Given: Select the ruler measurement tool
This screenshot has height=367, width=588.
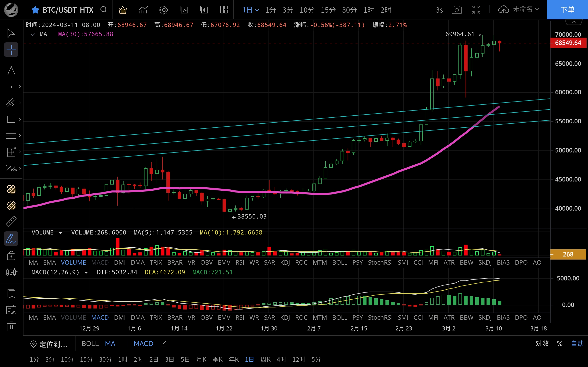Looking at the screenshot, I should pos(11,221).
